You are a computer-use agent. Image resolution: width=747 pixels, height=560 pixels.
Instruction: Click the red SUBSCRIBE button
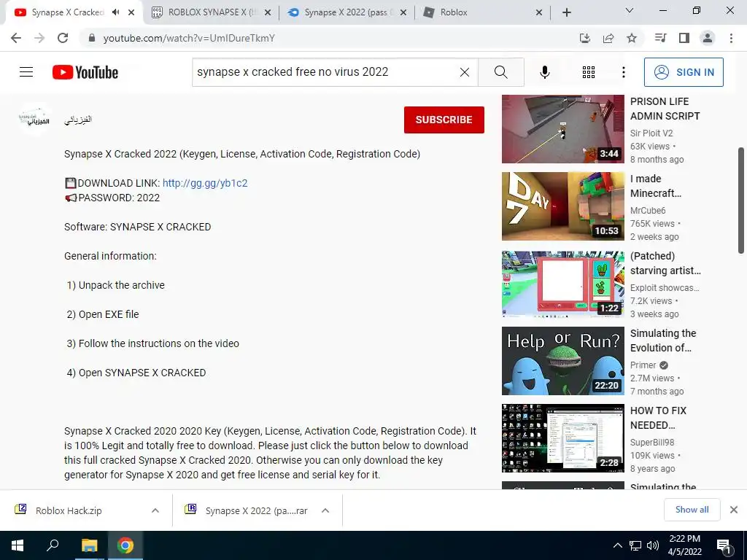click(x=444, y=120)
